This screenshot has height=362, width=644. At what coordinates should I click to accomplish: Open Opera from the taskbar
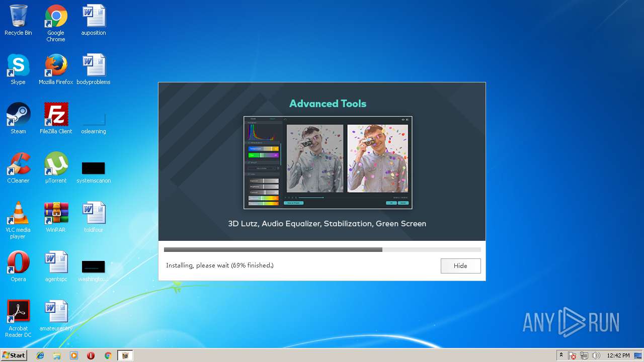91,355
